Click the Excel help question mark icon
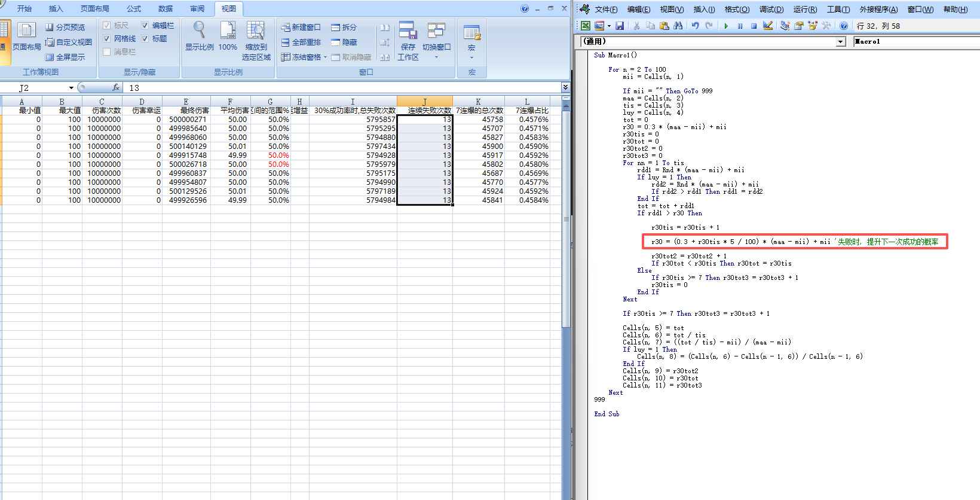Viewport: 980px width, 500px height. coord(525,8)
